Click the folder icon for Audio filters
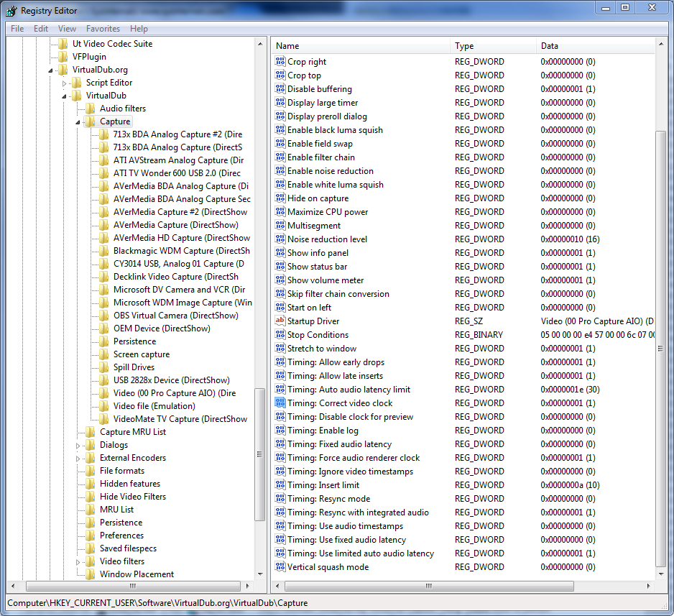The height and width of the screenshot is (616, 674). click(91, 109)
